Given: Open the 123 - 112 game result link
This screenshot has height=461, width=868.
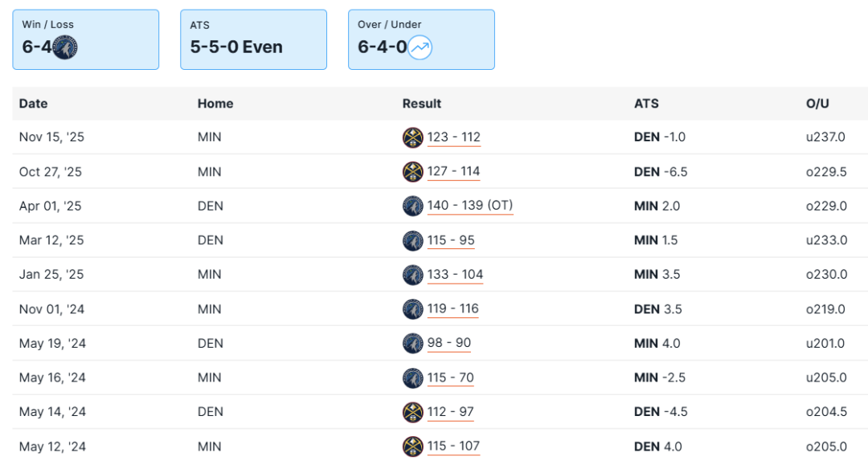Looking at the screenshot, I should 454,137.
